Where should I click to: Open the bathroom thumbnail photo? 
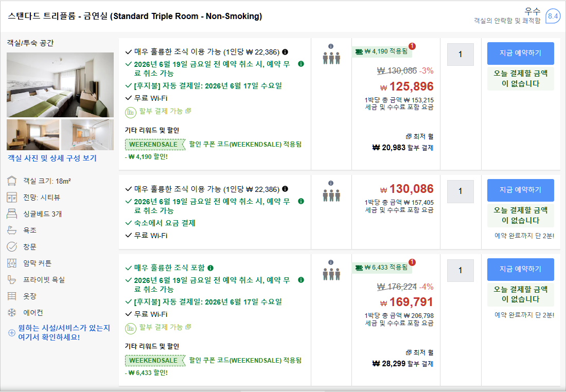pos(87,135)
